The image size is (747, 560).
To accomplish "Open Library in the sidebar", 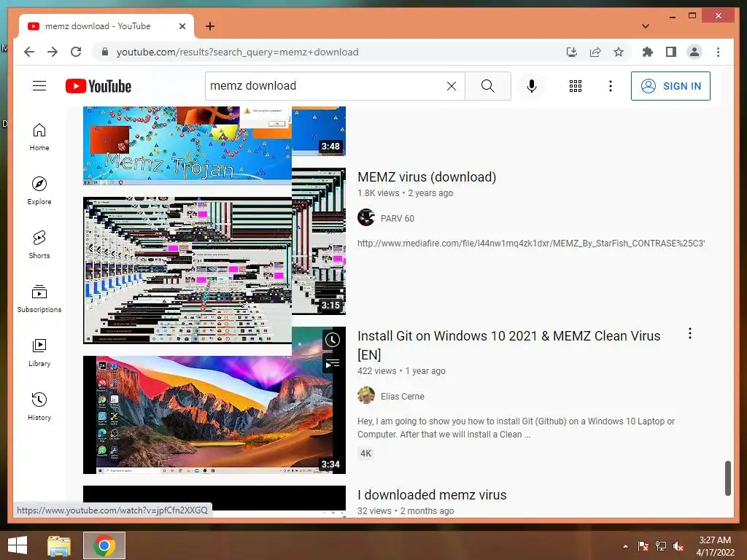I will (x=39, y=353).
